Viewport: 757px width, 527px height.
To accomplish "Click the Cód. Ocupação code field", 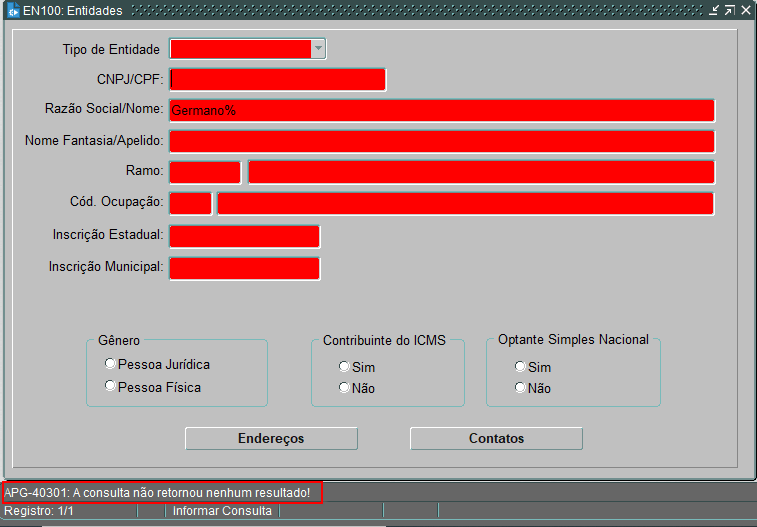I will point(190,204).
